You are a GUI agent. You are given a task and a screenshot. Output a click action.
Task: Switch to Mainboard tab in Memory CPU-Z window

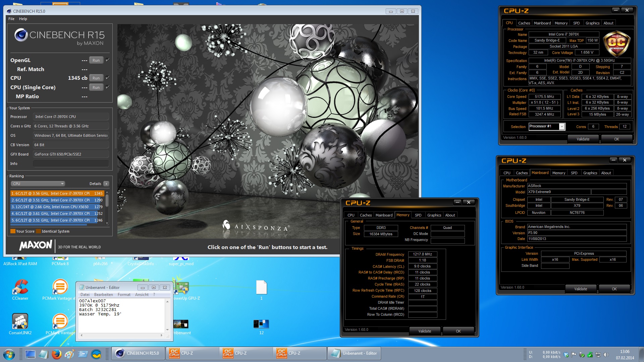(384, 215)
